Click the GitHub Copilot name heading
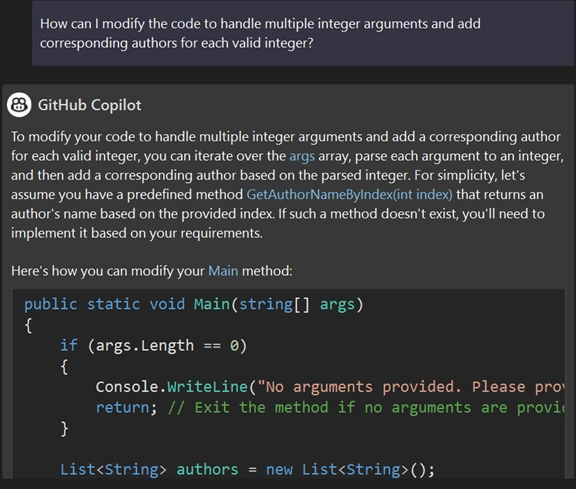 (x=89, y=105)
